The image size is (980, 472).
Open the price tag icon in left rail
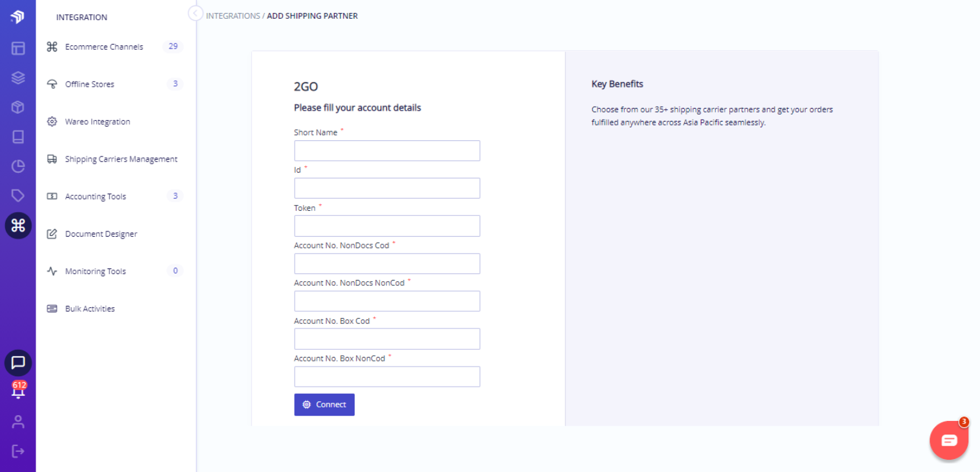(18, 195)
